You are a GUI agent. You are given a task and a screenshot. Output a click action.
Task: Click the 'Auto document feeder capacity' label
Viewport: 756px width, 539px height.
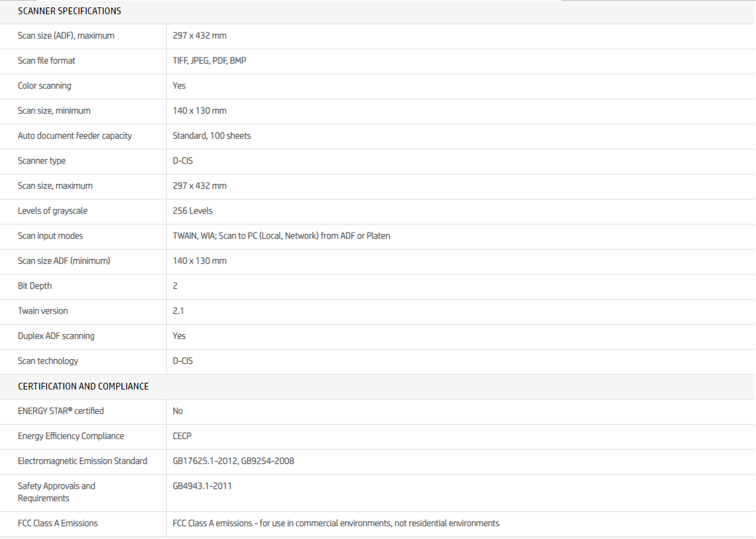[75, 136]
